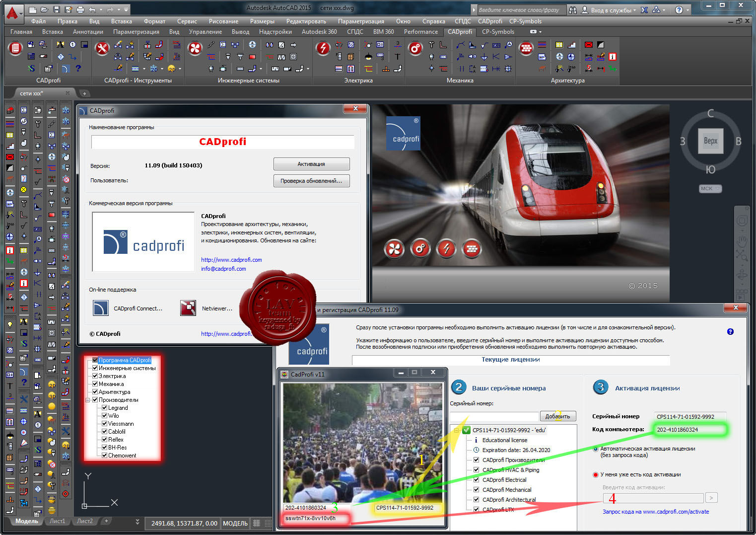Click the МОДЕЛЬ status bar button

click(235, 523)
